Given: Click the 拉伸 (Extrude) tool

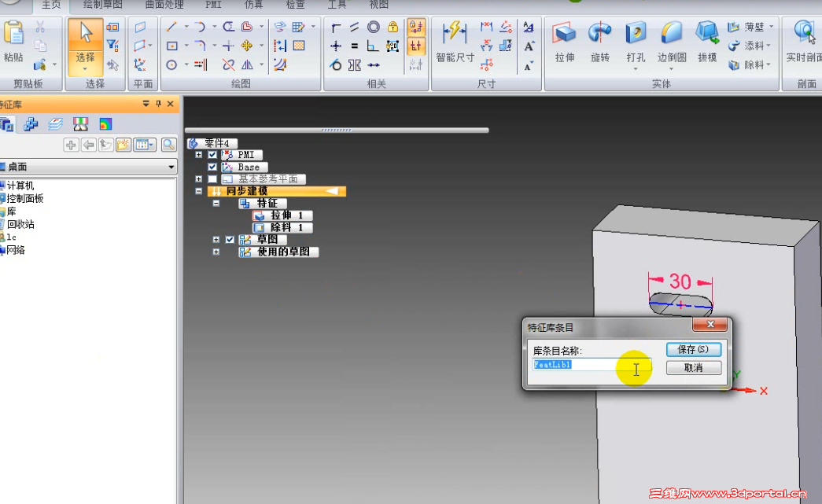Looking at the screenshot, I should click(565, 42).
